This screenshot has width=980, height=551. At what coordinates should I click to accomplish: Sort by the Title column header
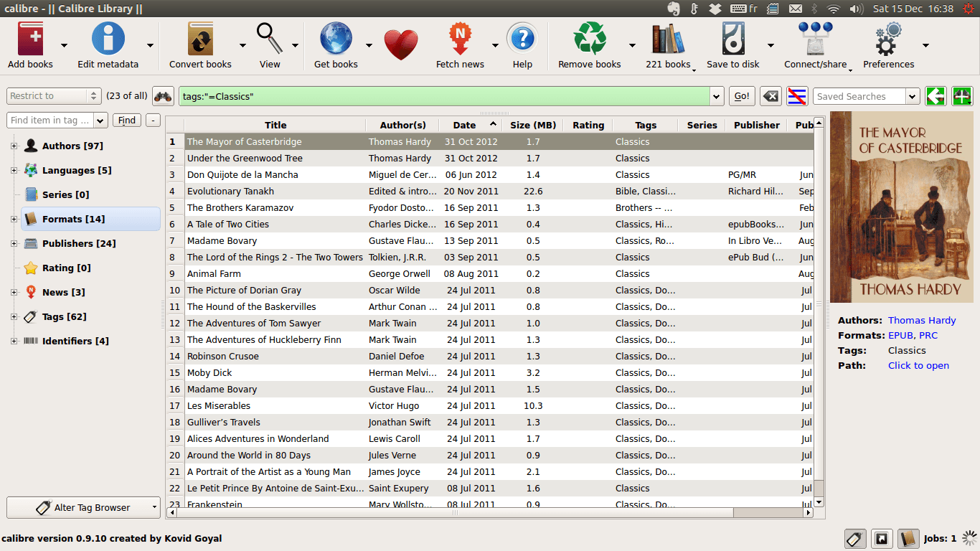[x=275, y=125]
